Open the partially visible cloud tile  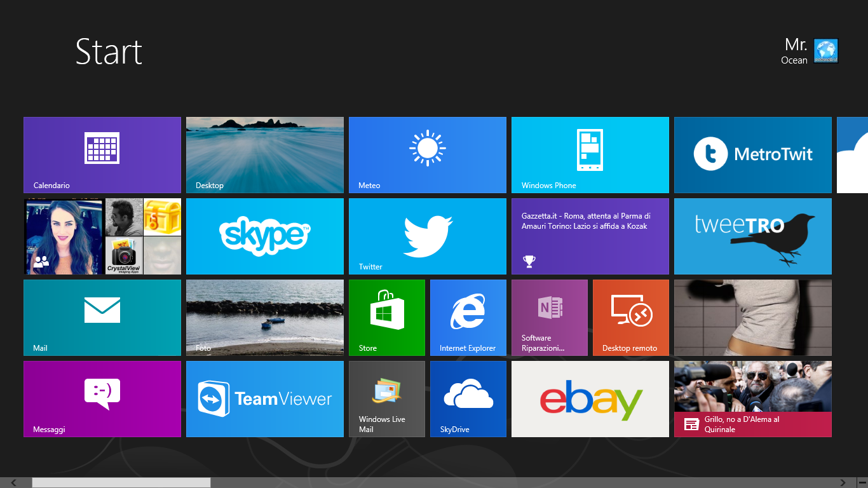[x=852, y=155]
